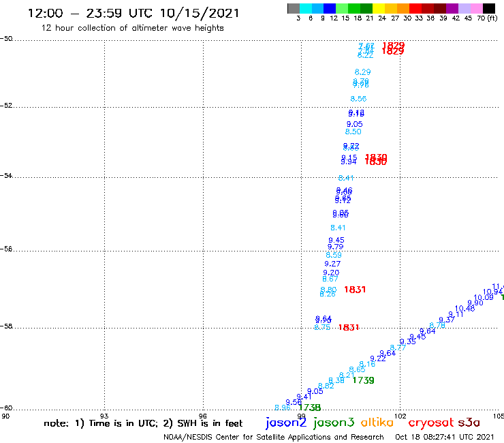Screen dimensions: 504x443
Task: Select the cyan legend swatch
Action: click(305, 8)
